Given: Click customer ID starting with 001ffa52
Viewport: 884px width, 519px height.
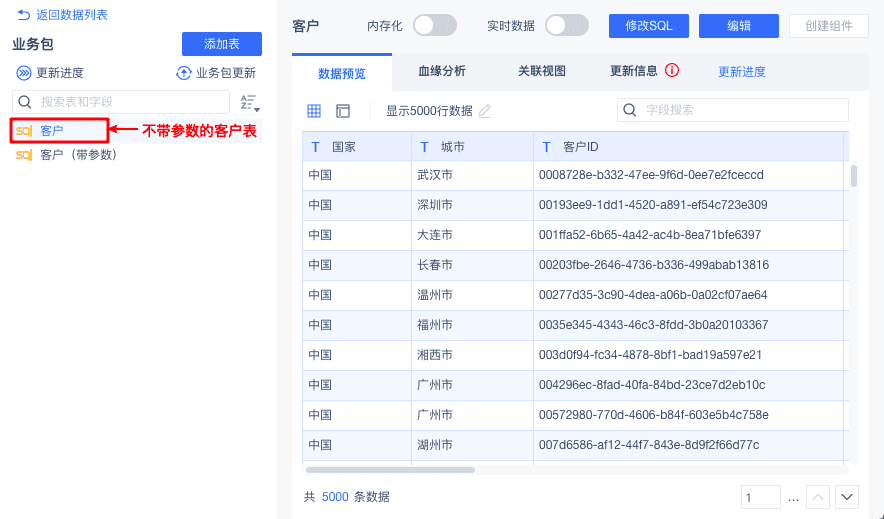Looking at the screenshot, I should point(650,235).
